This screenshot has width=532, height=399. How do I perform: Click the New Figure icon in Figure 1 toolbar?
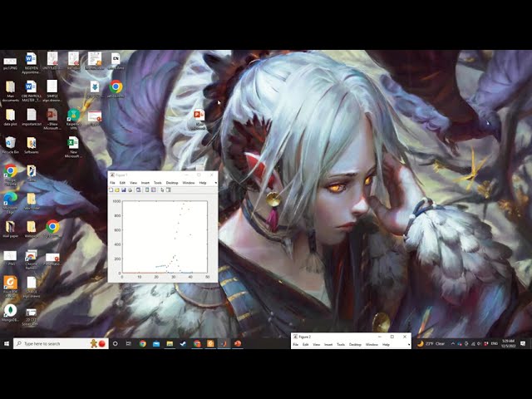pos(111,190)
